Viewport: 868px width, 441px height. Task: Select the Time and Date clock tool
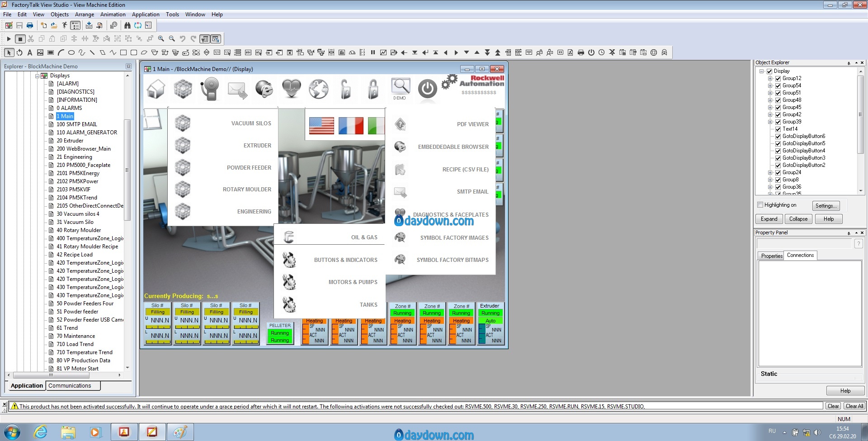click(602, 52)
